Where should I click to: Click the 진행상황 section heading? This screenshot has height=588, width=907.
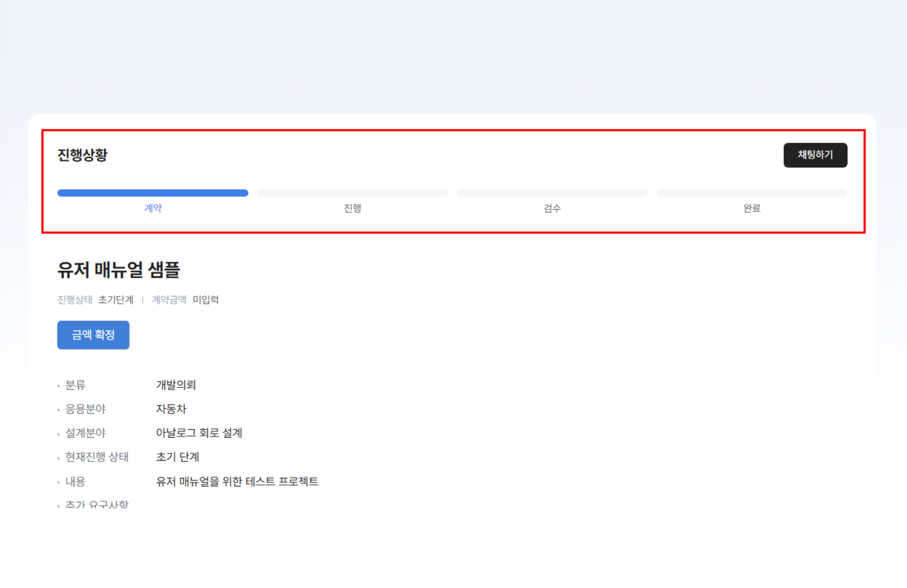[x=83, y=155]
